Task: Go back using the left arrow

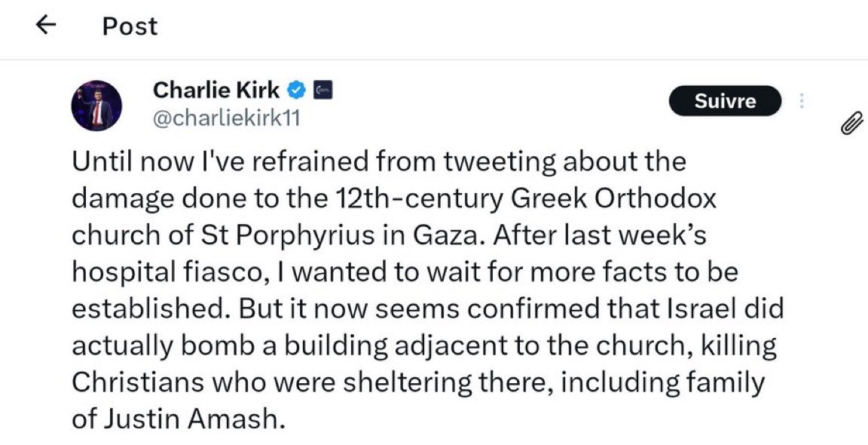Action: (47, 26)
